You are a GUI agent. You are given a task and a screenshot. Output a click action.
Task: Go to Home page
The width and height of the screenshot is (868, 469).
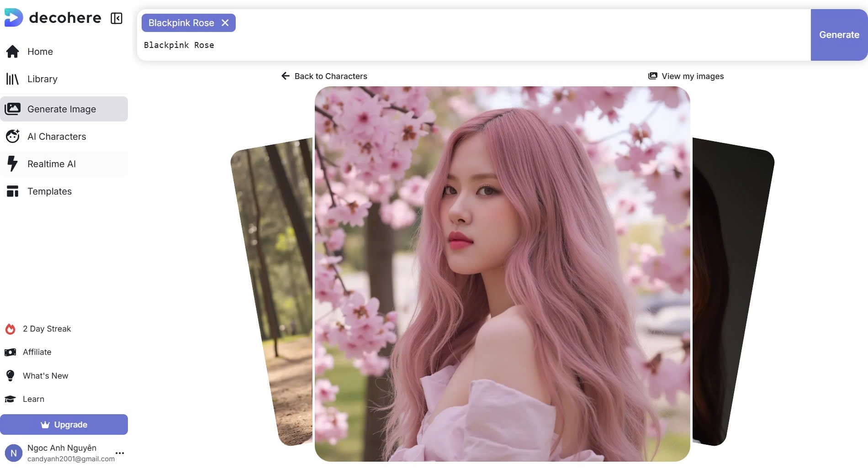point(64,52)
